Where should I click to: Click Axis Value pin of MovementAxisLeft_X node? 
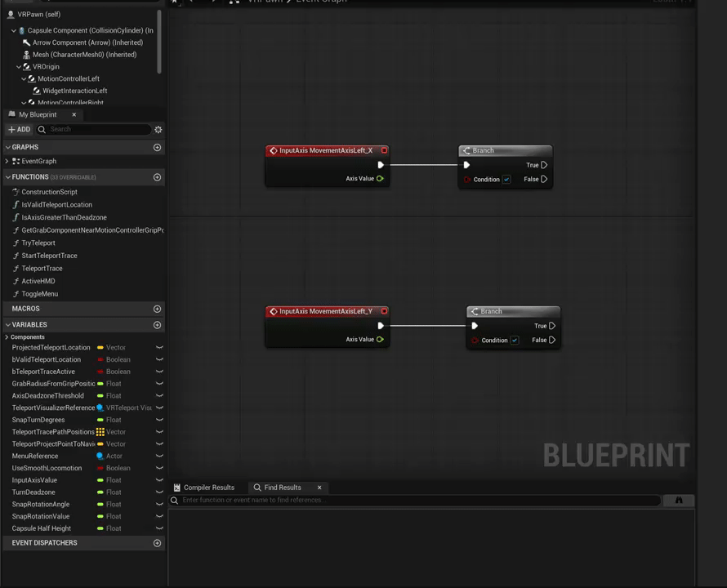tap(380, 179)
